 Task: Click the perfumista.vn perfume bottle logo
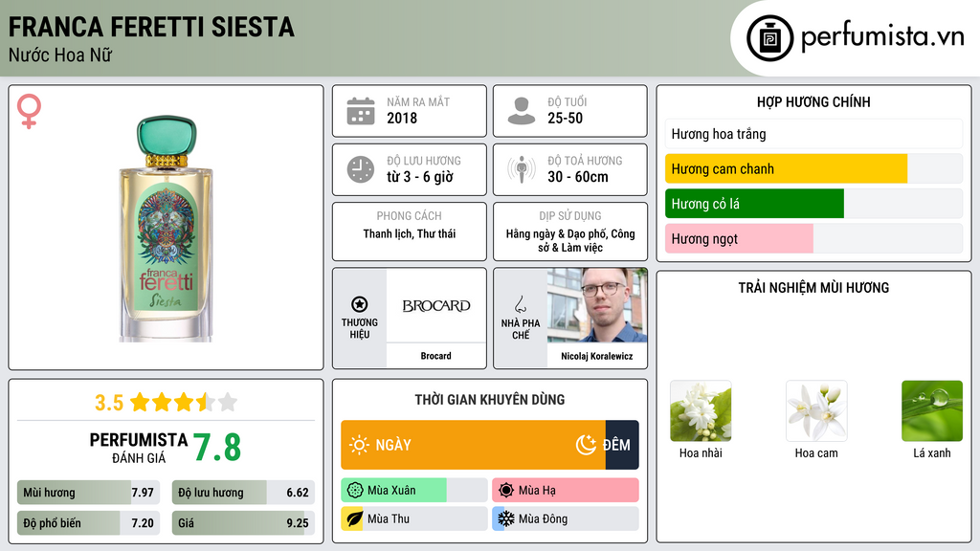[x=769, y=38]
